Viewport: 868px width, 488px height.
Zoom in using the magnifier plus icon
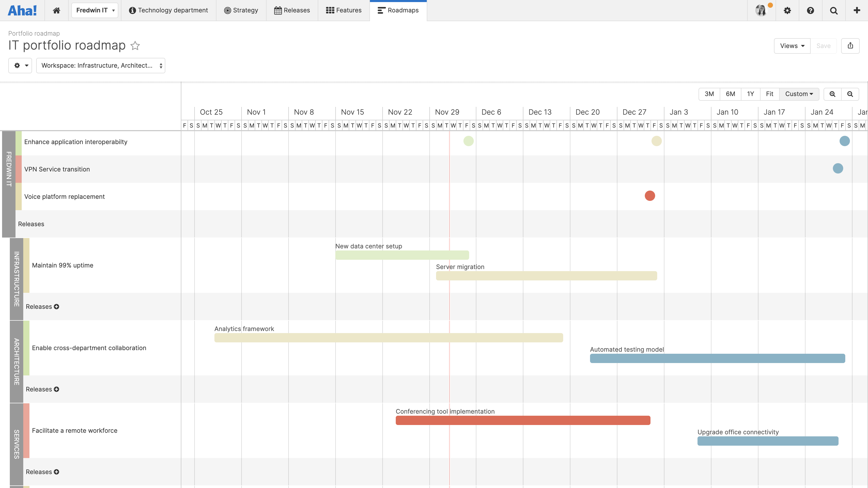(832, 94)
